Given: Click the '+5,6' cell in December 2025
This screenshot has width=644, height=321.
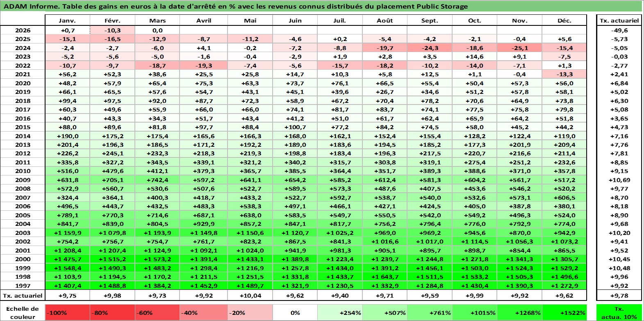Looking at the screenshot, I should [x=564, y=39].
